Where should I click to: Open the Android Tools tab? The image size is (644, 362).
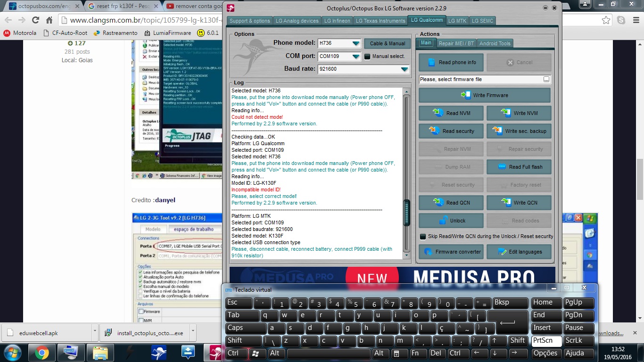pyautogui.click(x=495, y=43)
